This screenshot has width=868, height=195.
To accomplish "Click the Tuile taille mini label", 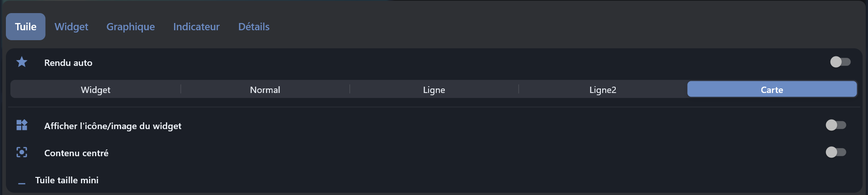I will pos(67,180).
